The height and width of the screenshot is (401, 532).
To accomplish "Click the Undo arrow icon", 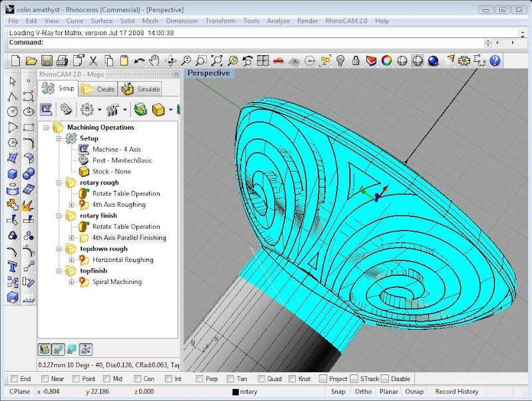I will point(140,61).
